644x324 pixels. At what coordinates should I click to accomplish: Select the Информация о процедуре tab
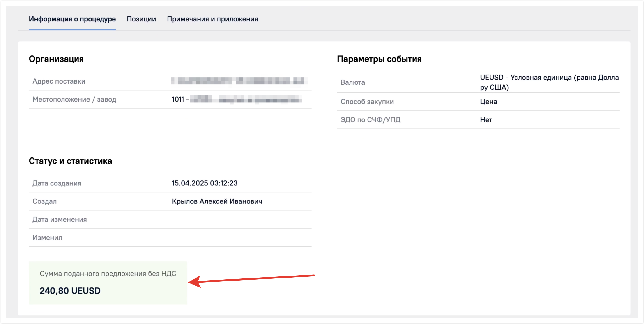point(72,19)
